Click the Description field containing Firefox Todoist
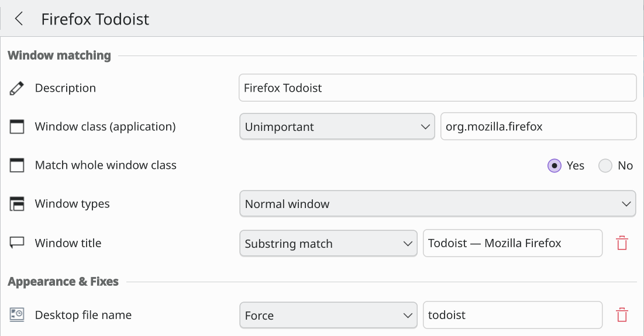This screenshot has height=336, width=644. click(438, 88)
